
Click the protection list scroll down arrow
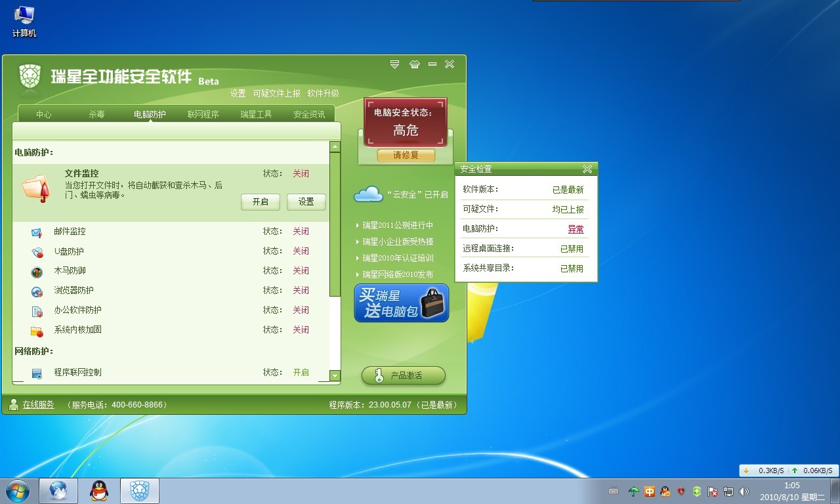coord(335,376)
